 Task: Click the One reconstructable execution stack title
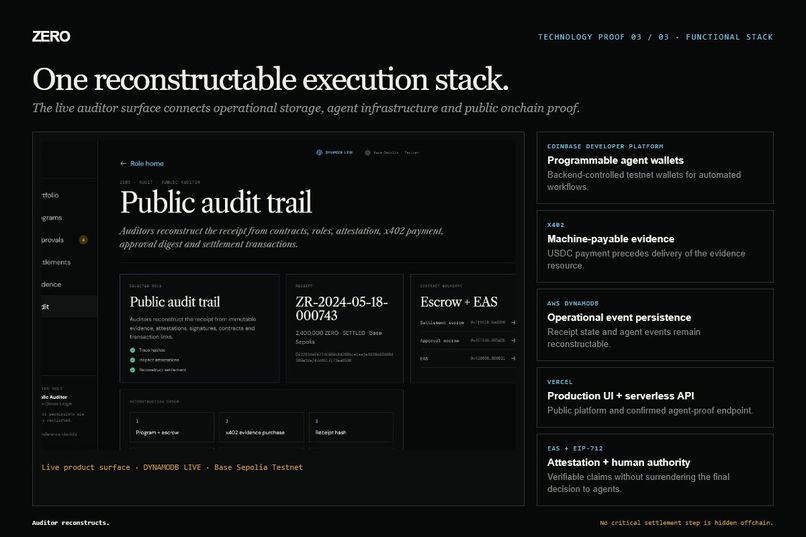point(270,79)
